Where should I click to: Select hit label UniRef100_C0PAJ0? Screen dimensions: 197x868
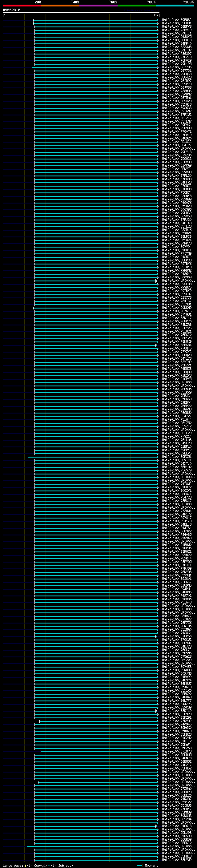(x=177, y=40)
